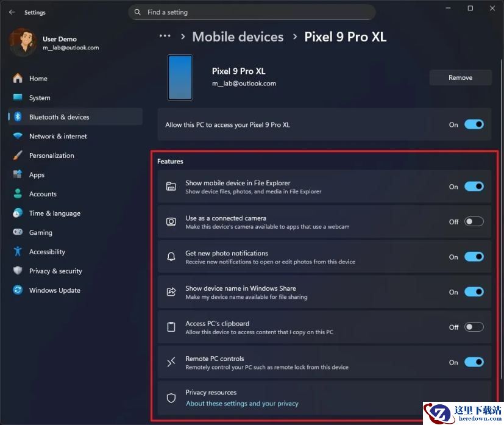Click the Accessibility figure icon
The image size is (504, 425).
[18, 251]
